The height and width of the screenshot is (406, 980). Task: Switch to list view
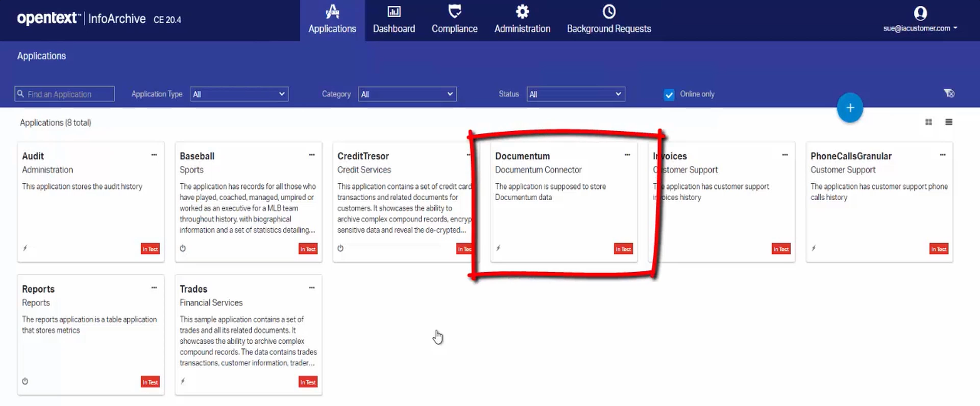point(949,122)
